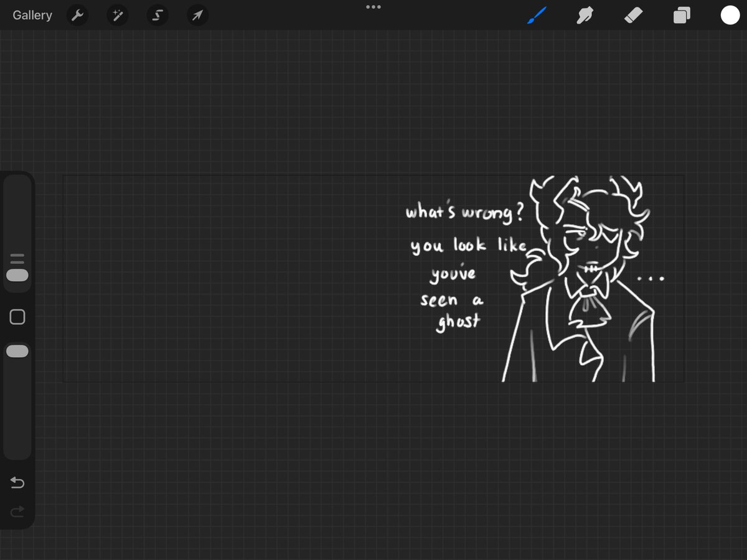Tap the square Modify button on sidebar
Screen dimensions: 747x560
[x=17, y=317]
